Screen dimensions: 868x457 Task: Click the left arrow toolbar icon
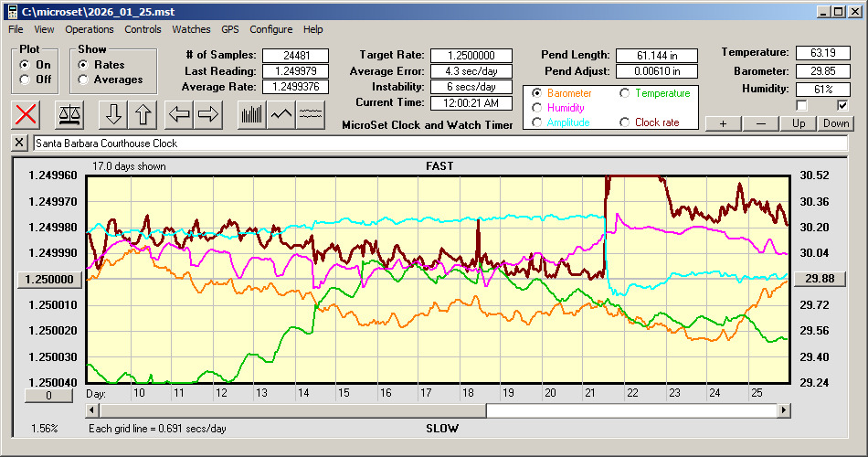(x=179, y=114)
